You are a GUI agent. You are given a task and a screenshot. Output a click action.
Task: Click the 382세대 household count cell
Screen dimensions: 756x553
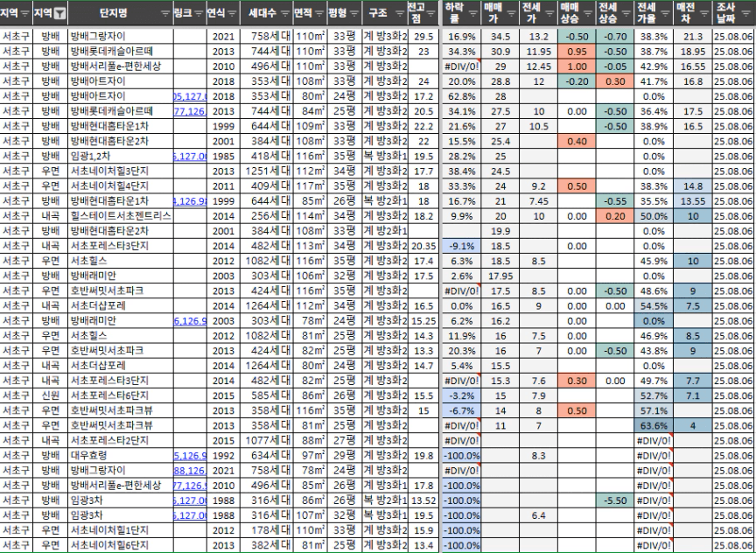267,545
